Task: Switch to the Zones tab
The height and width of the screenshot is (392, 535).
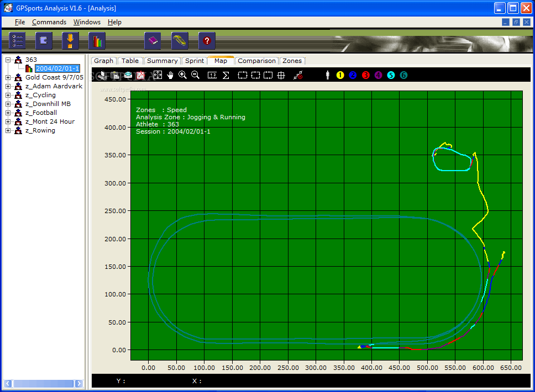Action: pos(292,61)
